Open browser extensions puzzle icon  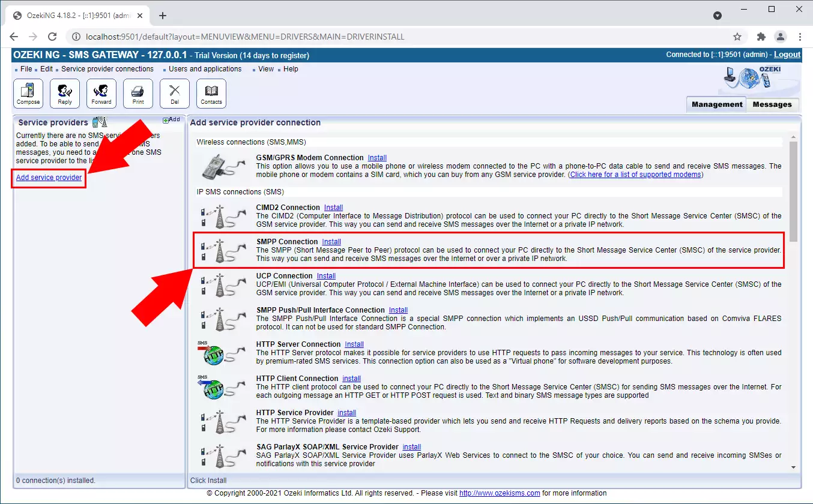click(761, 37)
